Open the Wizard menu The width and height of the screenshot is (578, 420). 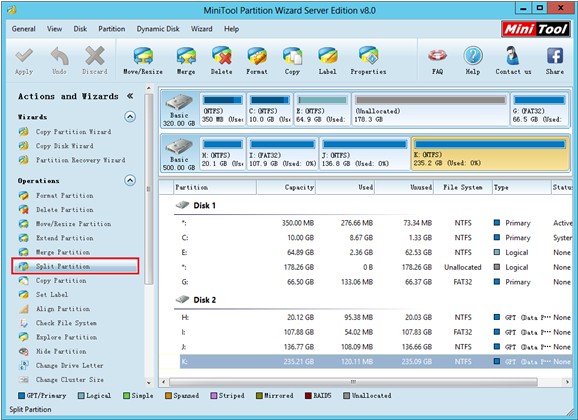click(202, 29)
